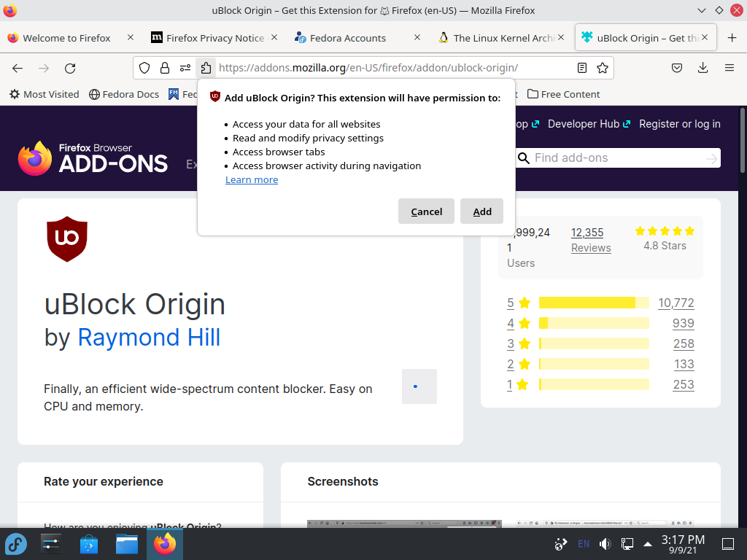Open the file manager taskbar icon

click(127, 544)
